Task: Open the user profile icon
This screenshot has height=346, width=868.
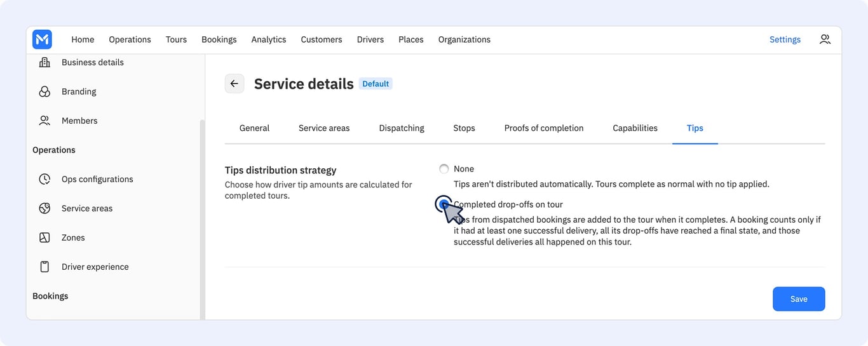Action: point(825,39)
